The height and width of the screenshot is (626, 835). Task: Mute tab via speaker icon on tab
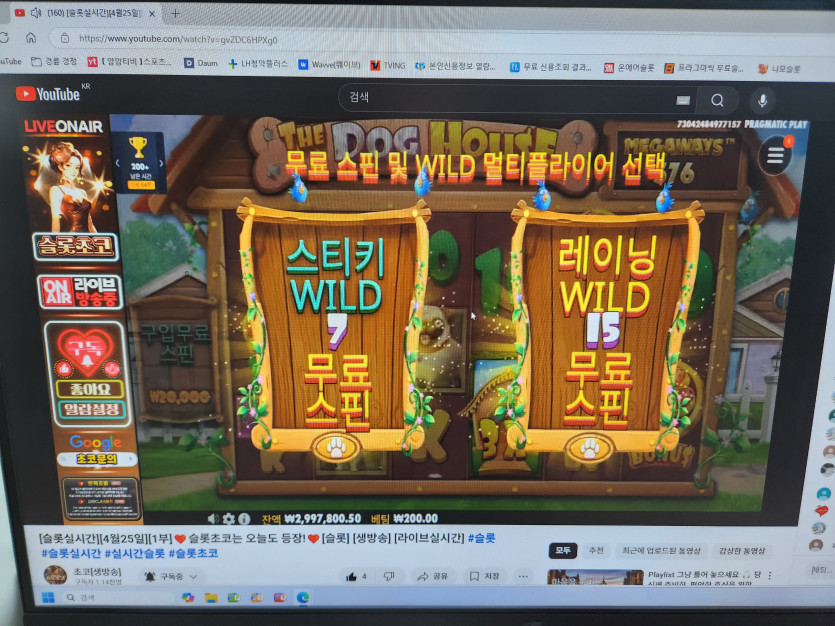tap(36, 13)
